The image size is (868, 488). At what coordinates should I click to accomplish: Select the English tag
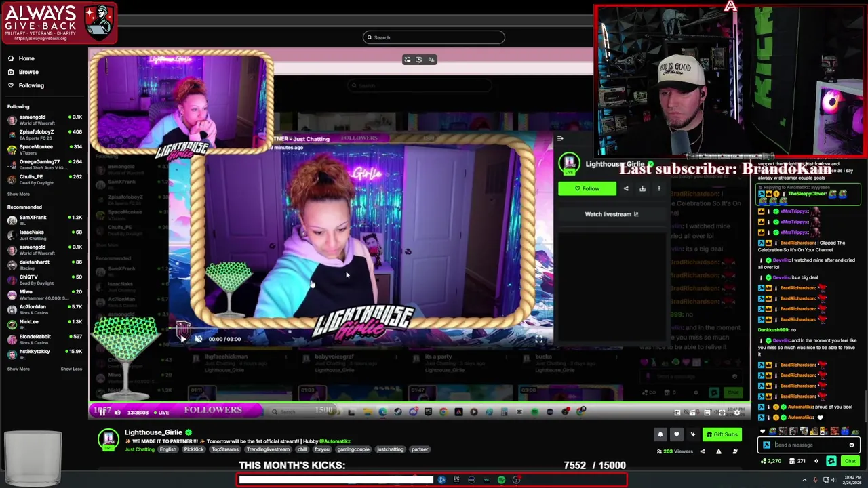coord(167,449)
